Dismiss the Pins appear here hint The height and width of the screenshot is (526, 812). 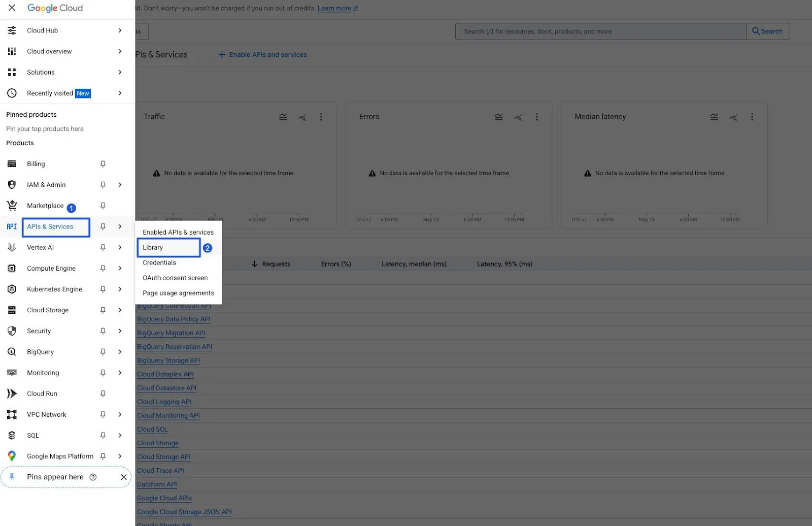(123, 477)
